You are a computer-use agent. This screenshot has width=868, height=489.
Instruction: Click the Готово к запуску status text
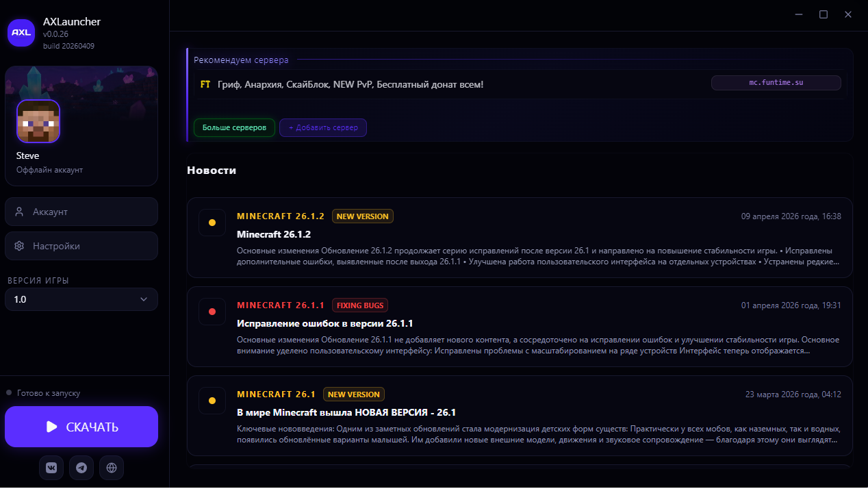click(49, 393)
